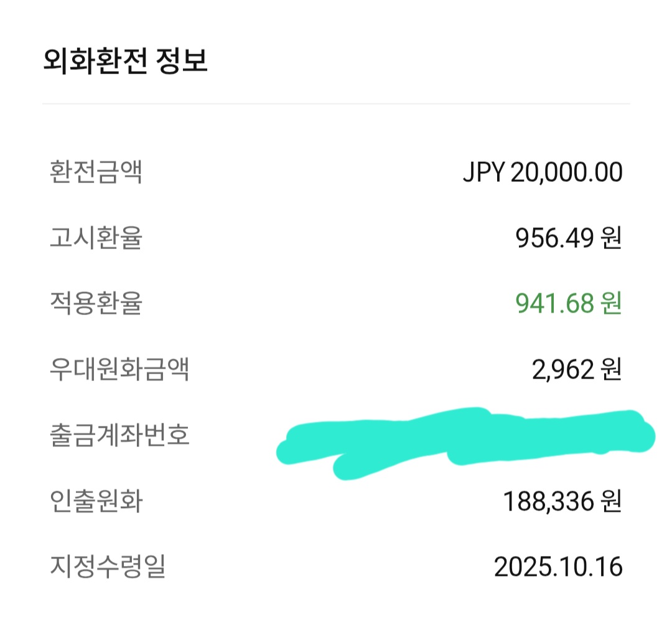Click the 2025.10.16 pickup date
The width and height of the screenshot is (672, 622).
pyautogui.click(x=558, y=567)
